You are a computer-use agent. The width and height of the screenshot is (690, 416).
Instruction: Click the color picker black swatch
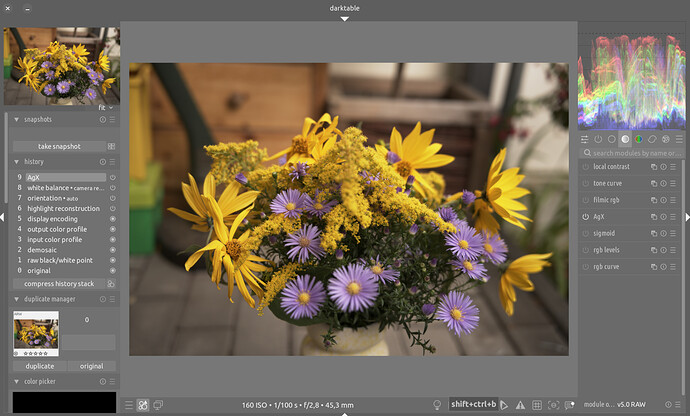click(64, 402)
